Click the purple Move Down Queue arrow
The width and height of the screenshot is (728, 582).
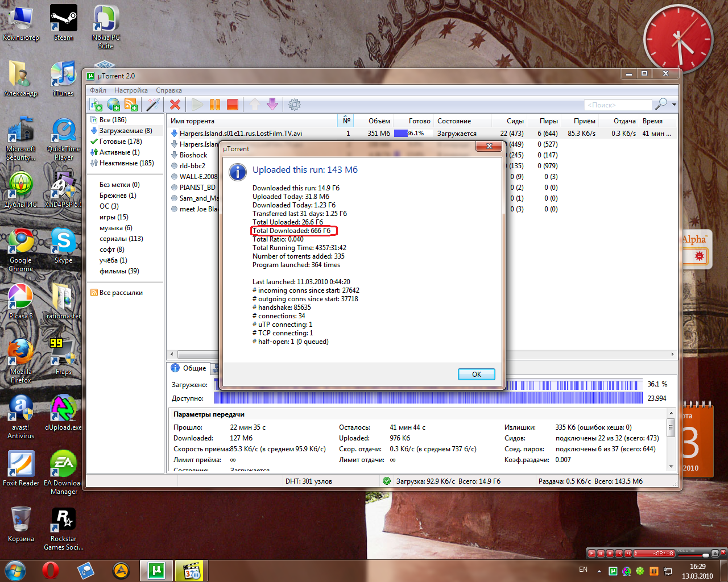tap(272, 104)
